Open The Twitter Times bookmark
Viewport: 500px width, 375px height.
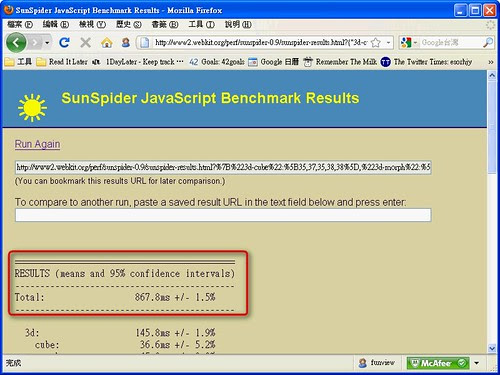tap(426, 62)
